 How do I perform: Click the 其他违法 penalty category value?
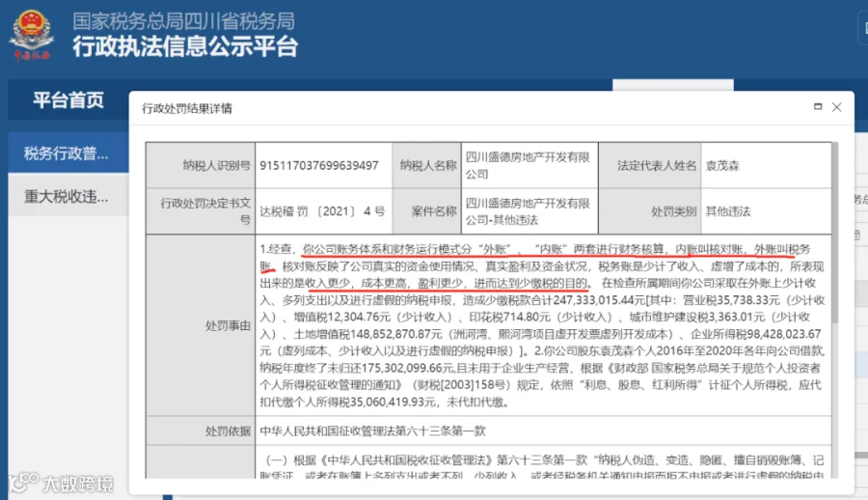(x=728, y=211)
